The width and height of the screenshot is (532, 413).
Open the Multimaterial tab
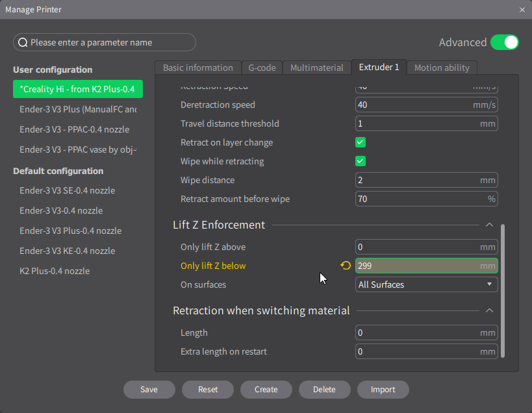(317, 68)
